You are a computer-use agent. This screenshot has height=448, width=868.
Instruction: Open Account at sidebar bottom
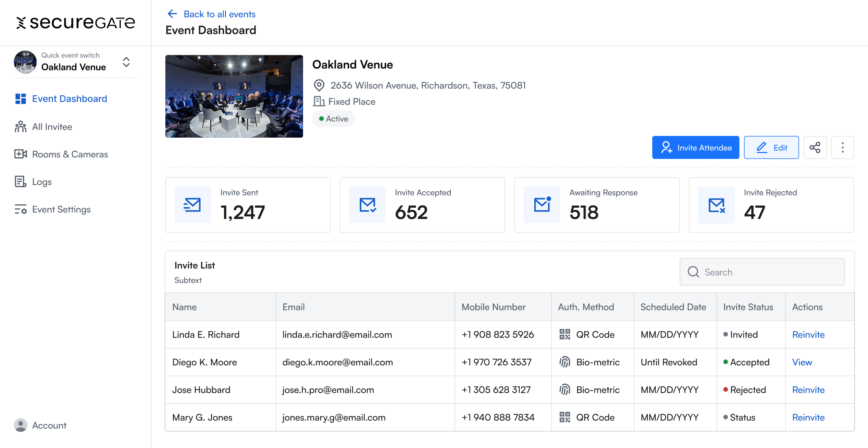(49, 425)
